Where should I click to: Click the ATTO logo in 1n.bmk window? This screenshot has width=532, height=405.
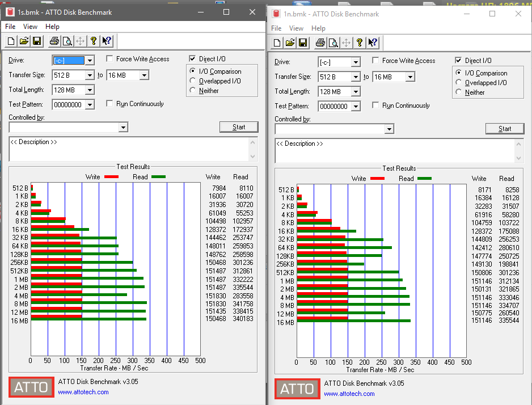coord(297,389)
